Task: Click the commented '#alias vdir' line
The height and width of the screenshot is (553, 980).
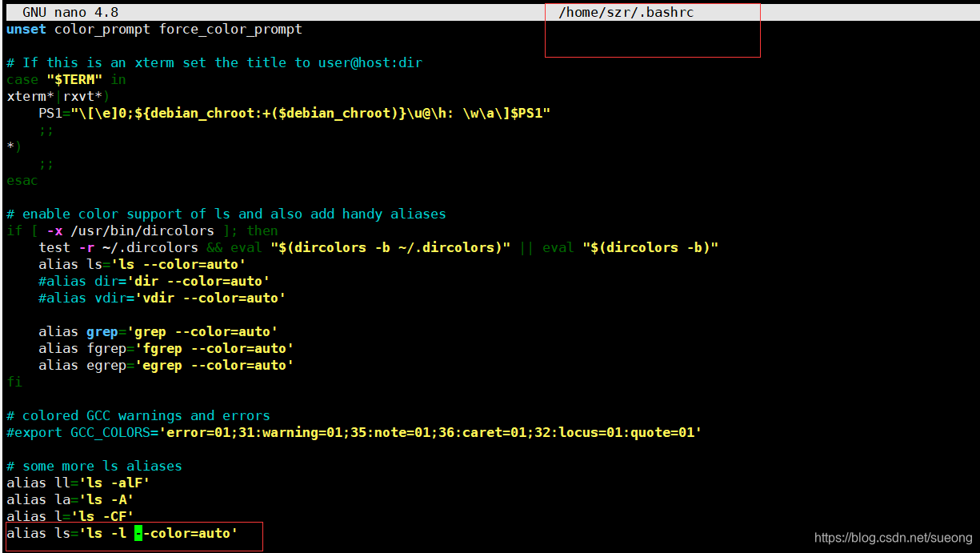Action: pyautogui.click(x=162, y=298)
